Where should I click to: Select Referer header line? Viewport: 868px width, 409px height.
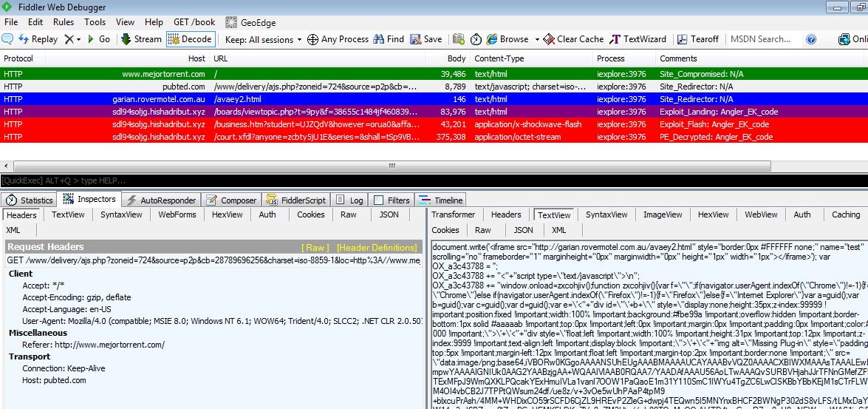(x=94, y=345)
